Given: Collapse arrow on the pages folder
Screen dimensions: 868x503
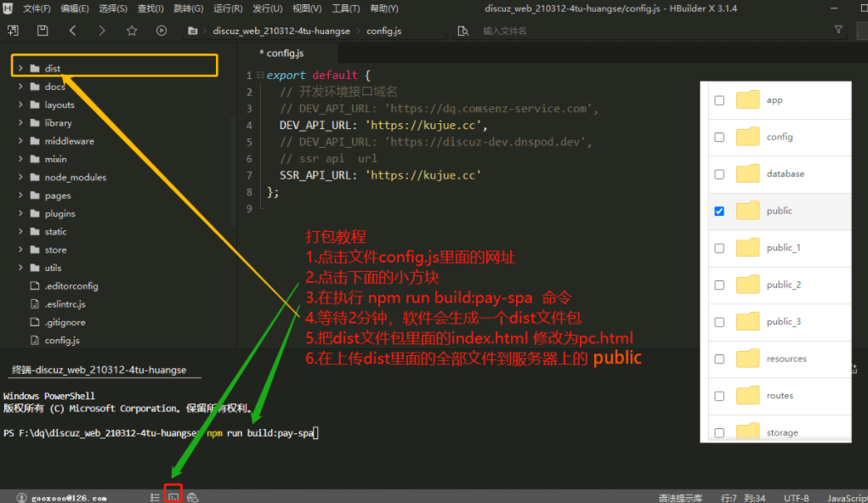Looking at the screenshot, I should pos(20,195).
